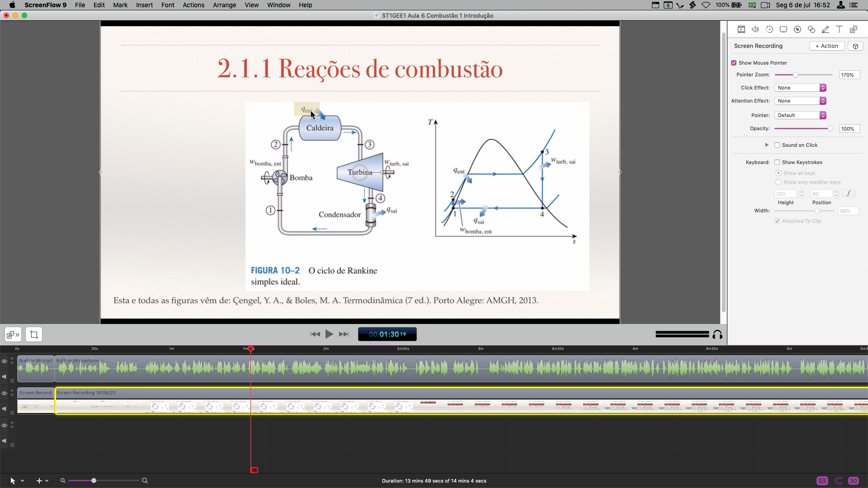Screen dimensions: 868x488
Task: Enable Show Keystrokes checkbox
Action: 777,162
